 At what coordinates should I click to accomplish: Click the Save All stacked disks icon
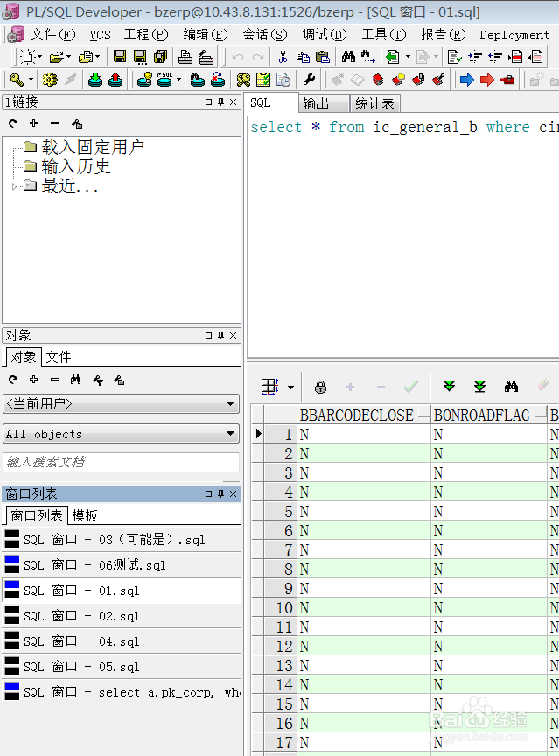pos(160,57)
